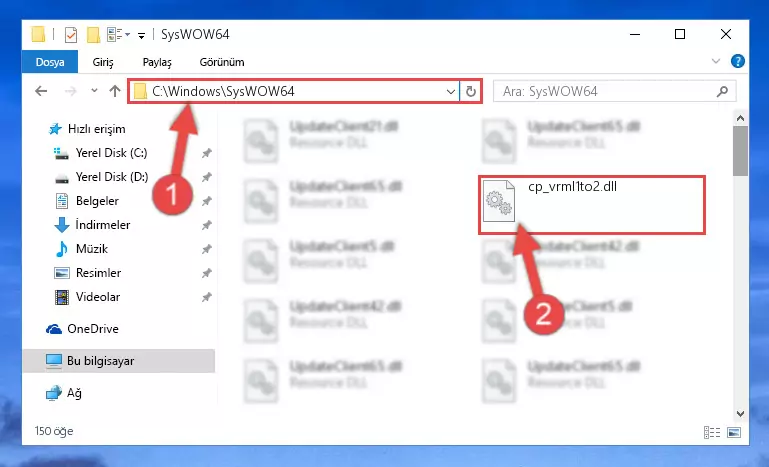
Task: Open the Dosya menu tab
Action: 50,62
